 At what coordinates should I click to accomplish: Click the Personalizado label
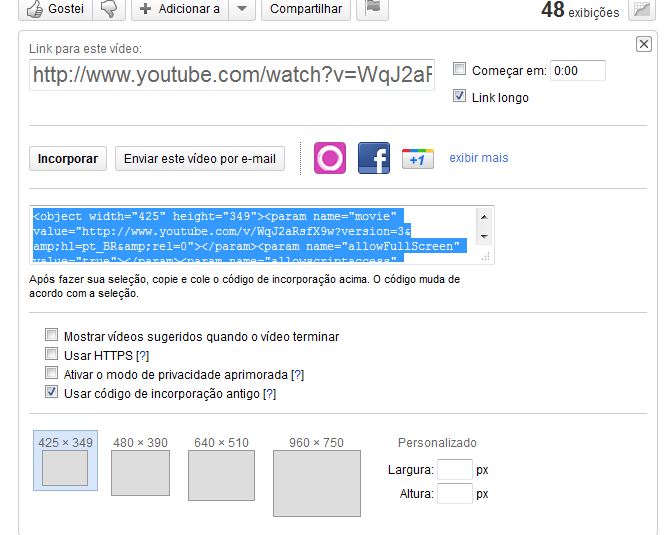437,442
